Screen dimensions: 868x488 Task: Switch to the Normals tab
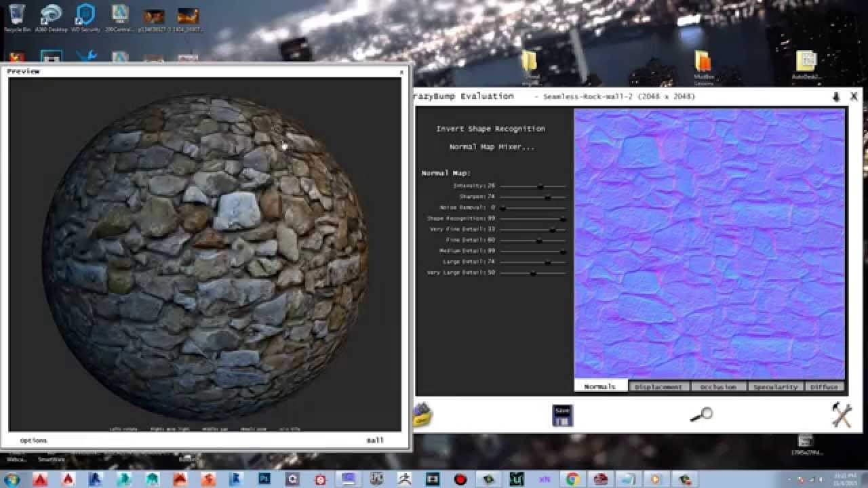click(600, 386)
